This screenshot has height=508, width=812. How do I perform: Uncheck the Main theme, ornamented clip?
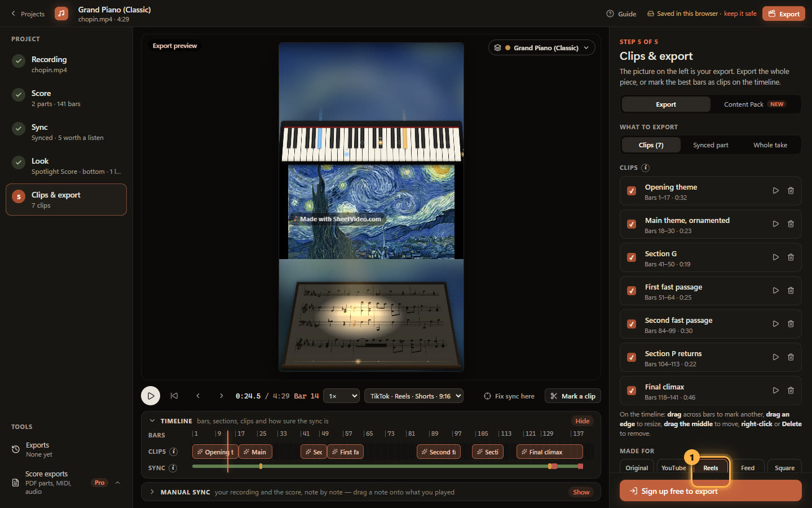click(x=632, y=224)
